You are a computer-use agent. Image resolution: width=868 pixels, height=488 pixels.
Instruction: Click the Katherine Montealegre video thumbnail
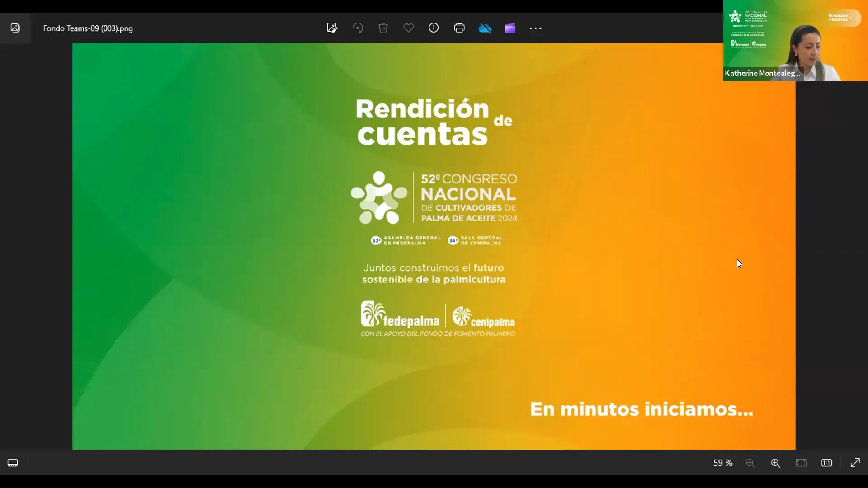pyautogui.click(x=796, y=41)
